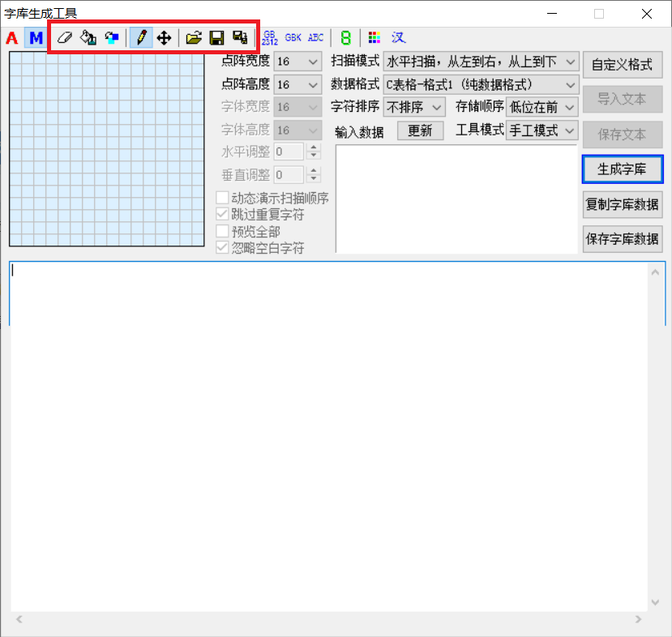Switch to automatic mode with red A icon
Screen dimensions: 672x637
12,38
